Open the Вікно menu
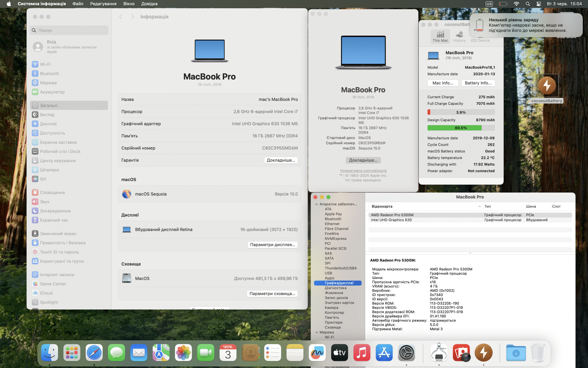 [129, 4]
